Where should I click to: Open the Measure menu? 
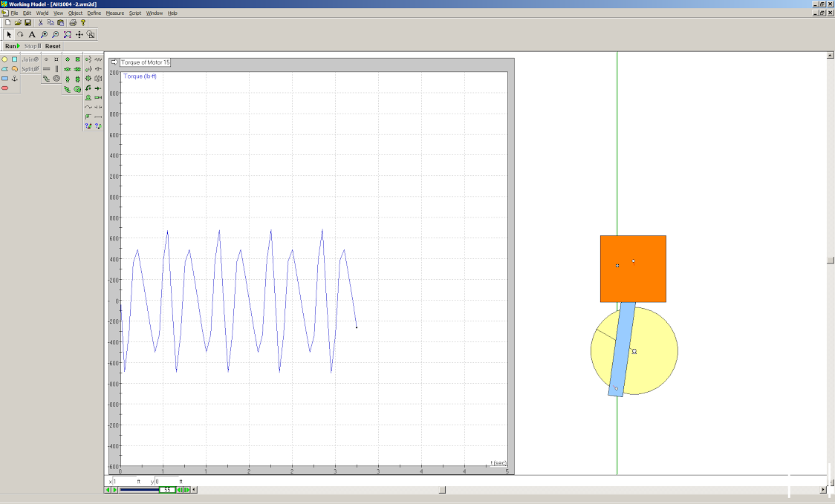point(114,13)
